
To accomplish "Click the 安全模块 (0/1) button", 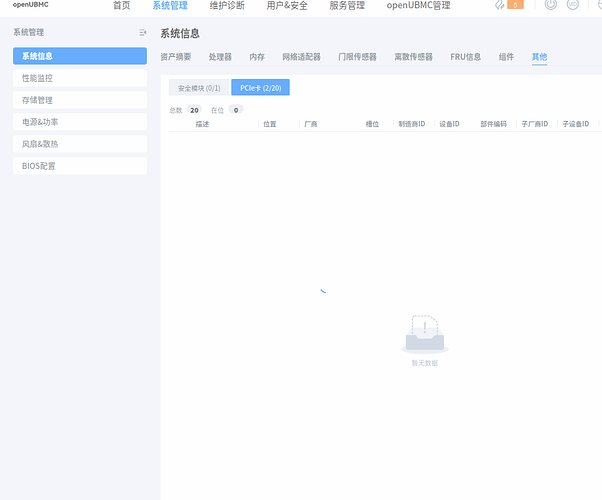I will [199, 88].
